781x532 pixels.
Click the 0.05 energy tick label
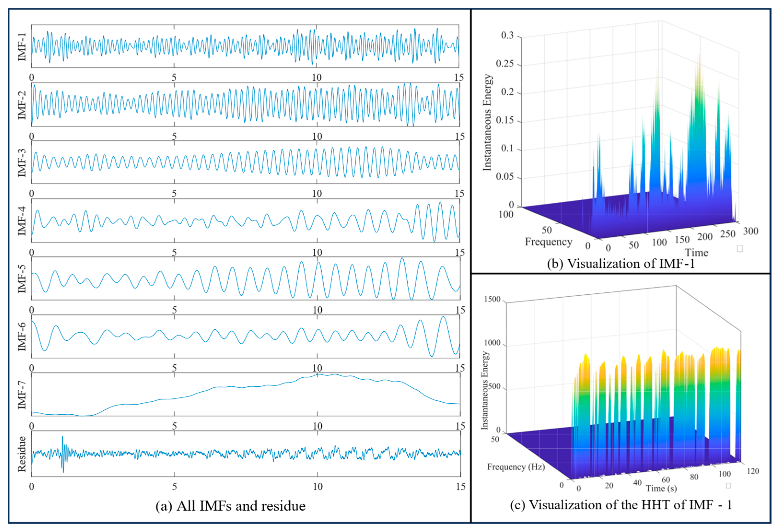pyautogui.click(x=505, y=176)
